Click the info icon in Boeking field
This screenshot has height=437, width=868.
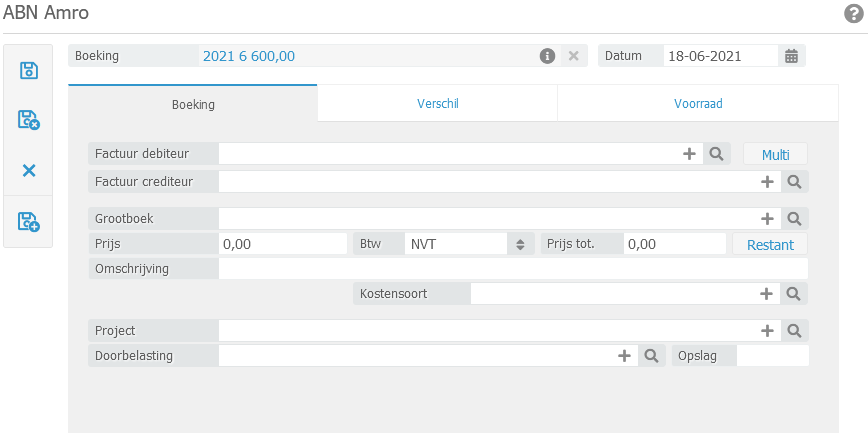[547, 56]
